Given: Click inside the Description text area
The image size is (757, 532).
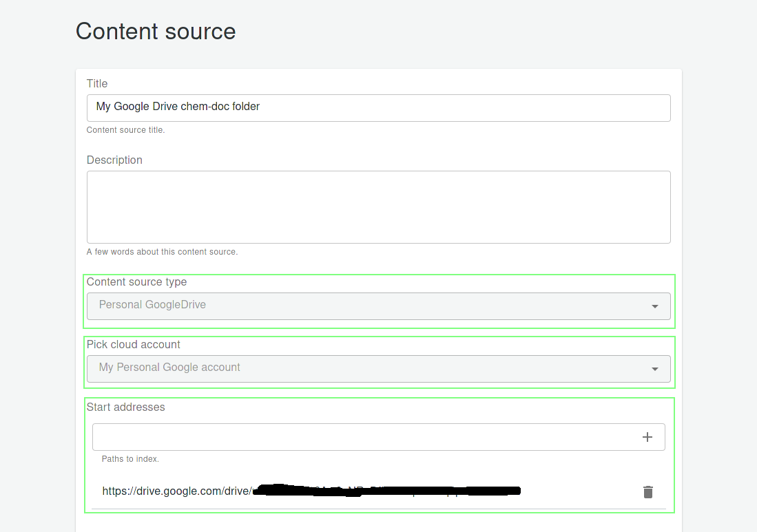Looking at the screenshot, I should [x=378, y=206].
